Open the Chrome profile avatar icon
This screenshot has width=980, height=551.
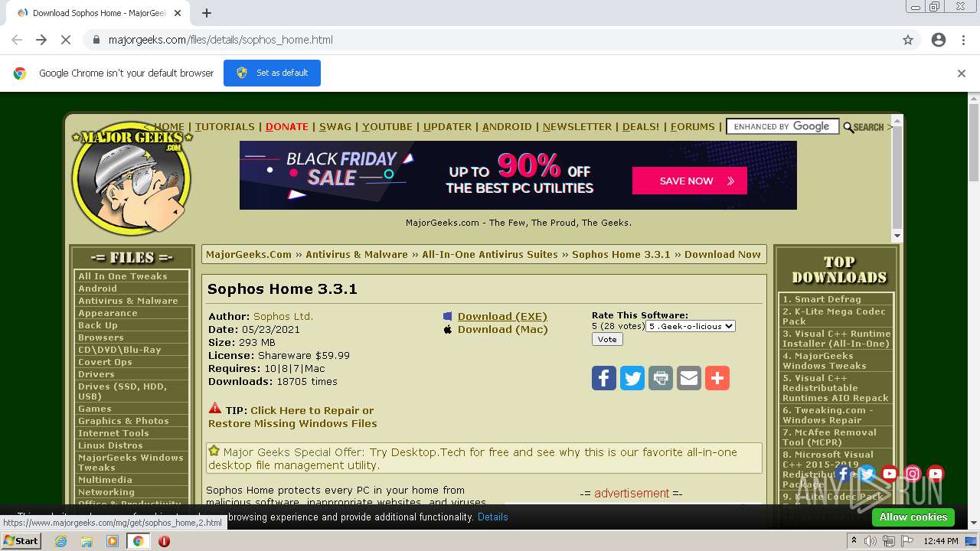tap(939, 40)
